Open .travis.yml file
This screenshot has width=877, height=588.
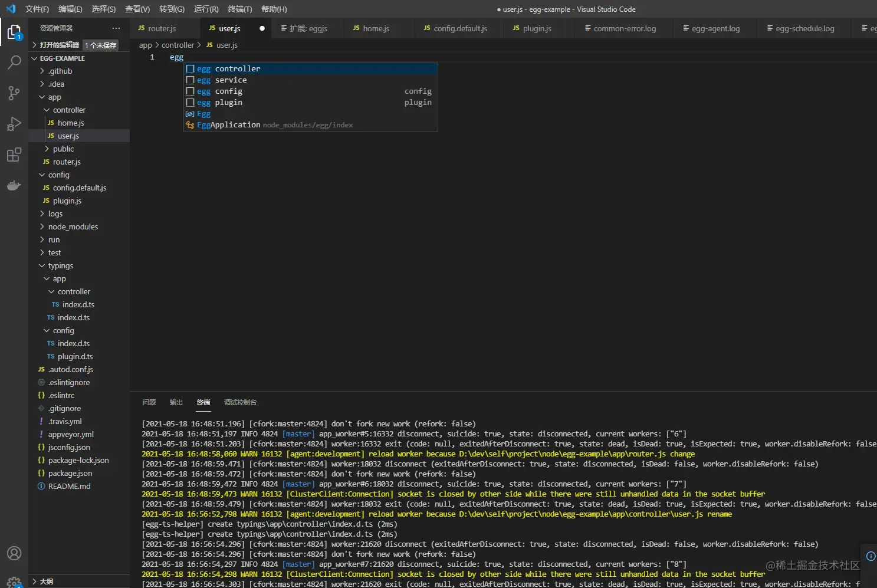(x=80, y=421)
